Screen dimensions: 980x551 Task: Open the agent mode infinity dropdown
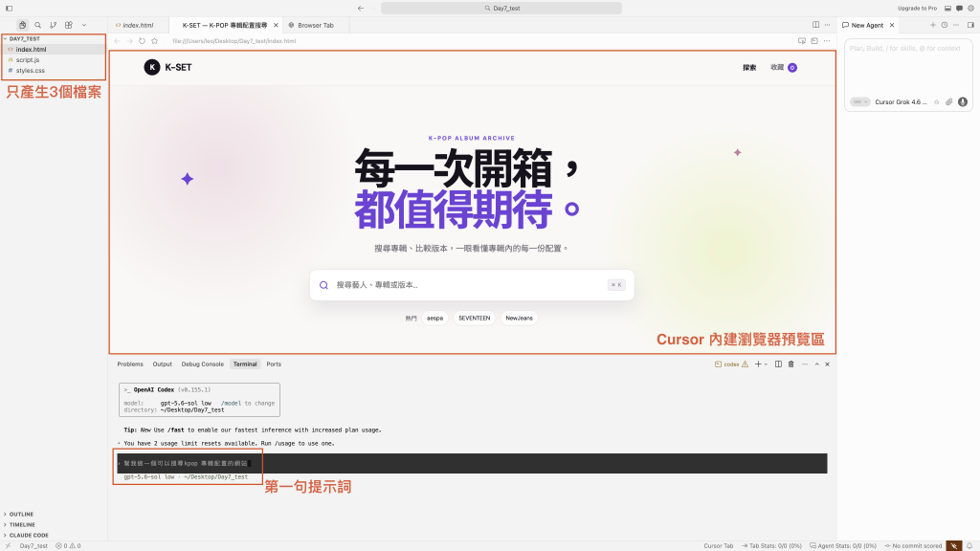[x=860, y=101]
